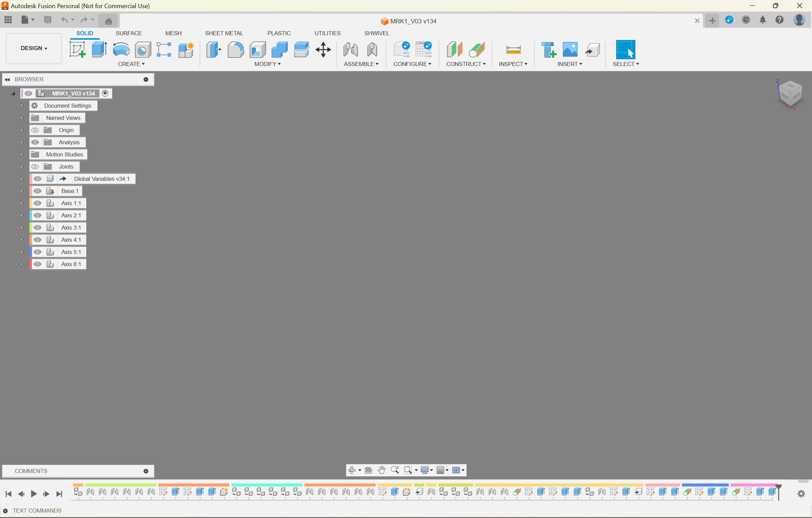Image resolution: width=812 pixels, height=518 pixels.
Task: Expand the Global Variables v34:1 node
Action: coord(22,179)
